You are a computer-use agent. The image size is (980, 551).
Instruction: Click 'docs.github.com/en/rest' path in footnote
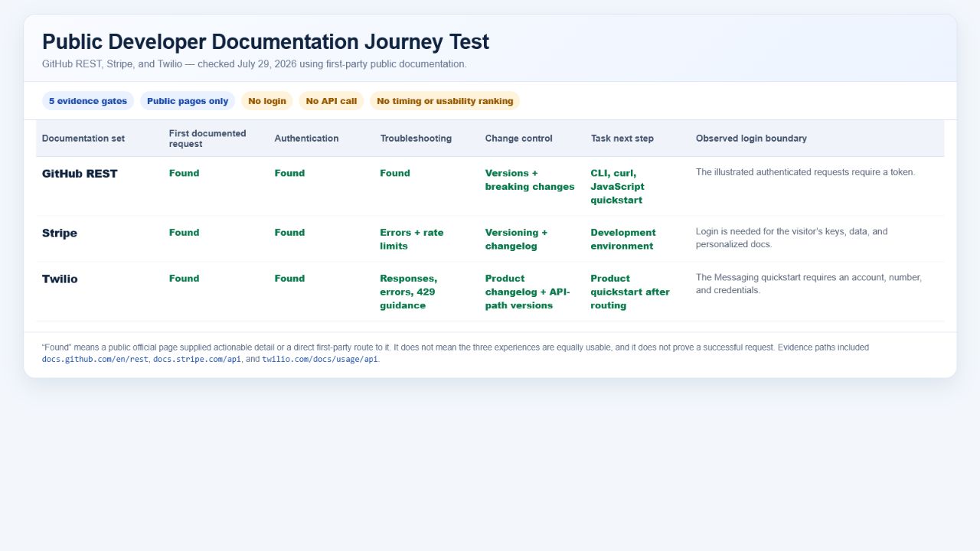[x=95, y=360]
